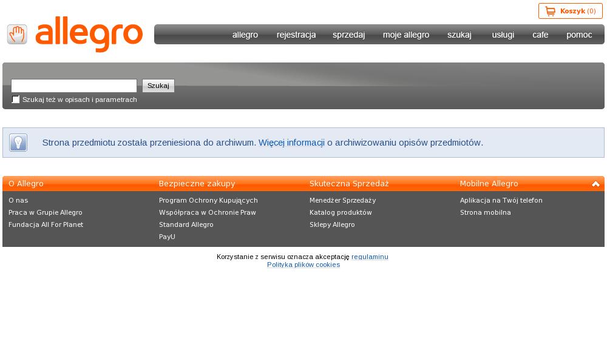Open the rejestracja menu item
The height and width of the screenshot is (364, 607).
click(296, 35)
